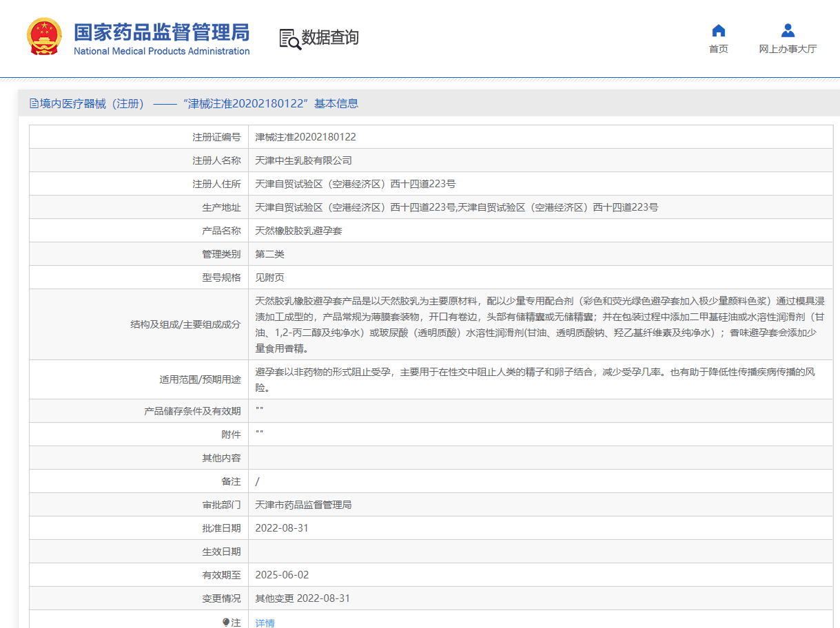Select registration number 津械注准20202180122 value

click(x=305, y=137)
